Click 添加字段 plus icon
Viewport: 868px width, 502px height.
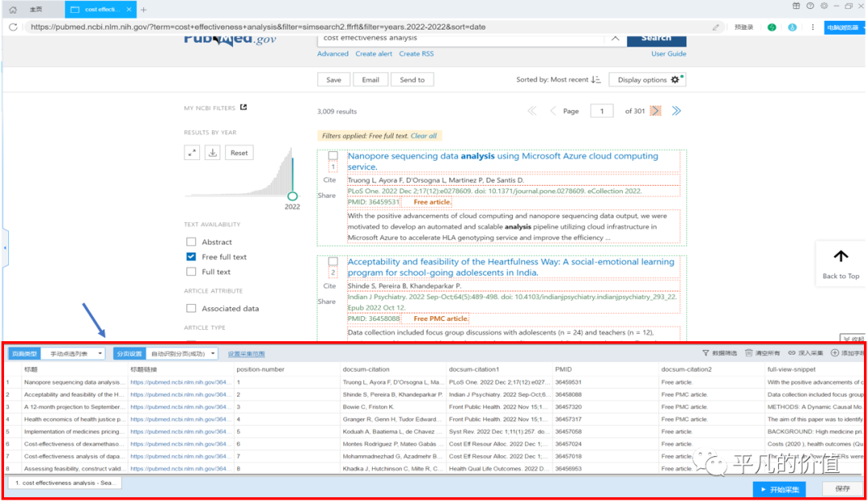point(834,353)
